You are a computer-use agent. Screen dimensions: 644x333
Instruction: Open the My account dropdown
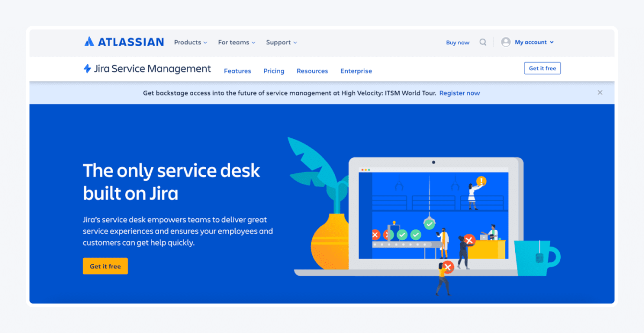pyautogui.click(x=532, y=42)
